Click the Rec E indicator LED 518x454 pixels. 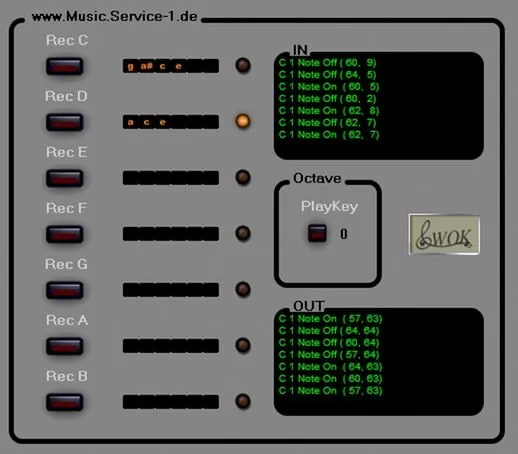[x=243, y=177]
